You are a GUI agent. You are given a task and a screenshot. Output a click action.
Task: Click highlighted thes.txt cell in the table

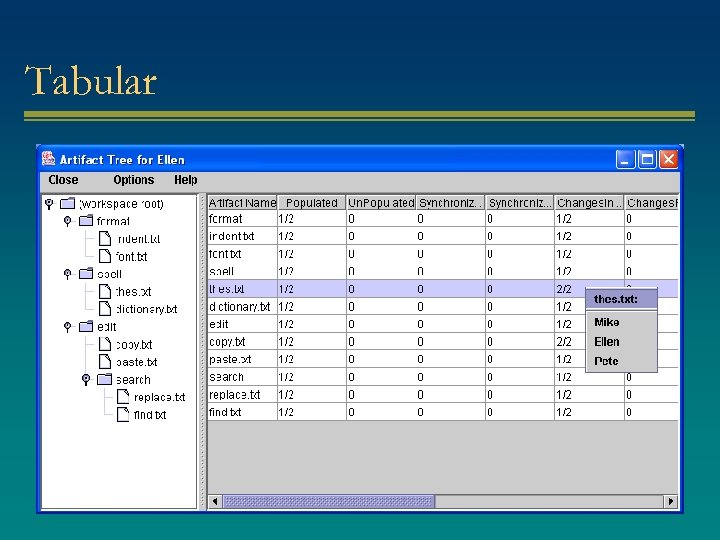[242, 289]
